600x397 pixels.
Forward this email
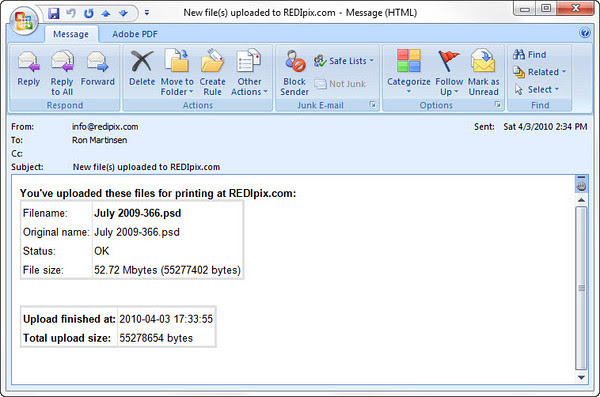click(98, 69)
